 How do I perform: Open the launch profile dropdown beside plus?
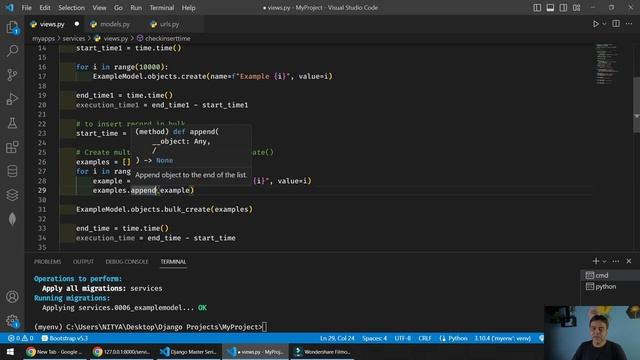[x=604, y=261]
